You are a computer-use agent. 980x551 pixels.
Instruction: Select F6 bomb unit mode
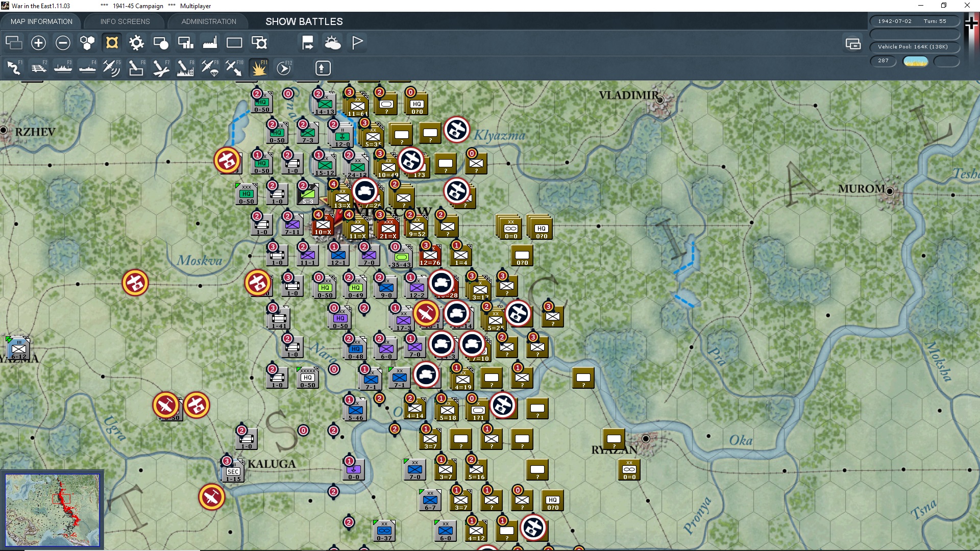click(x=136, y=68)
